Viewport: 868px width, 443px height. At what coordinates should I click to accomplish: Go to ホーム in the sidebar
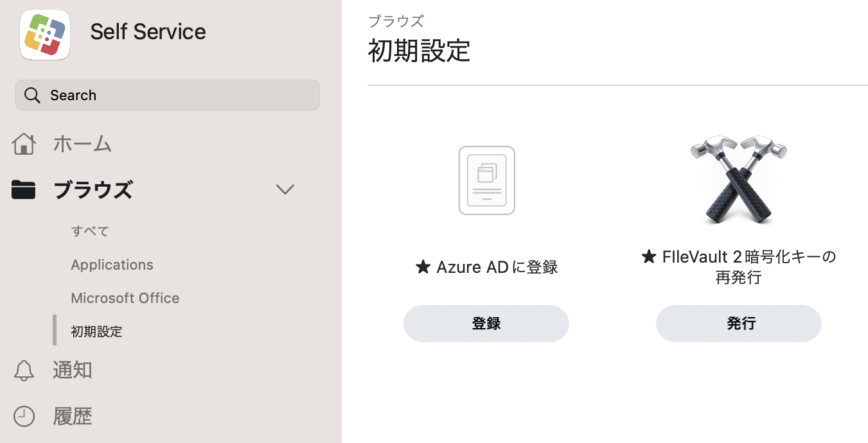pos(82,144)
